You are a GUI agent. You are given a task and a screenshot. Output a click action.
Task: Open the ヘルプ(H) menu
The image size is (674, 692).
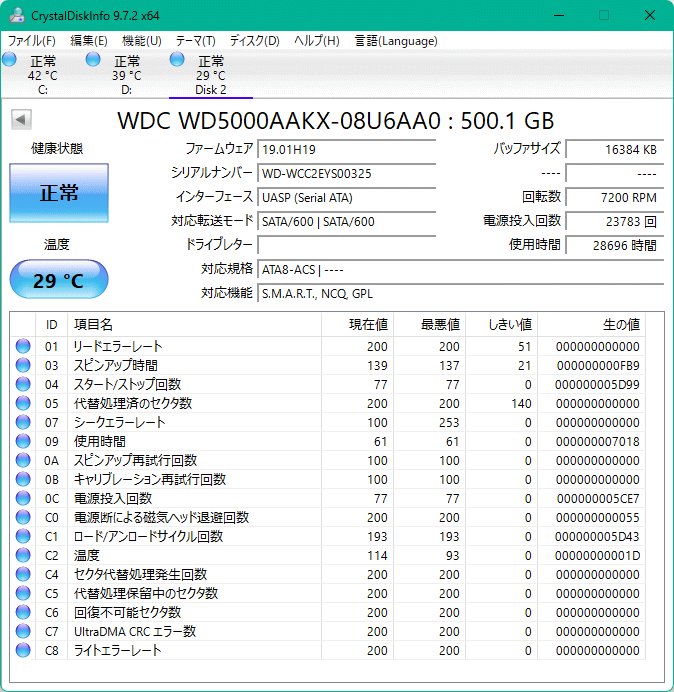point(317,41)
